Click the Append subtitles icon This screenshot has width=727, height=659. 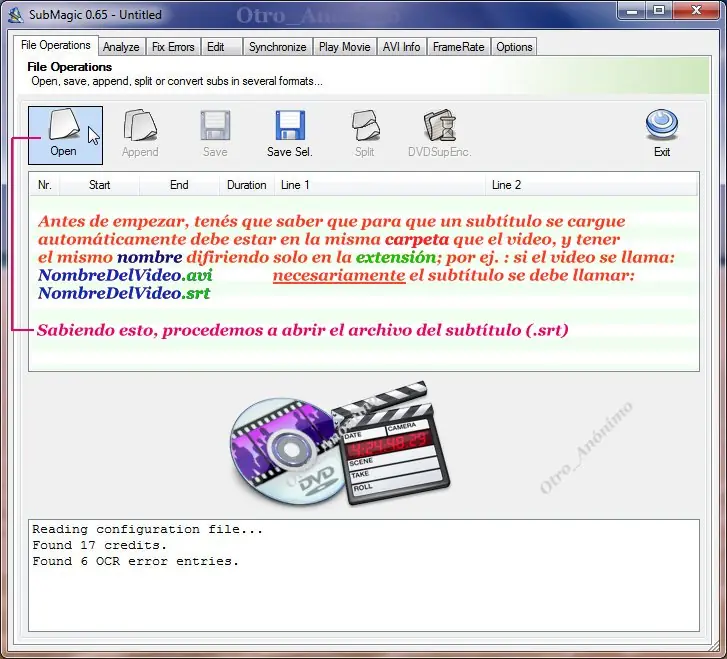click(x=140, y=125)
